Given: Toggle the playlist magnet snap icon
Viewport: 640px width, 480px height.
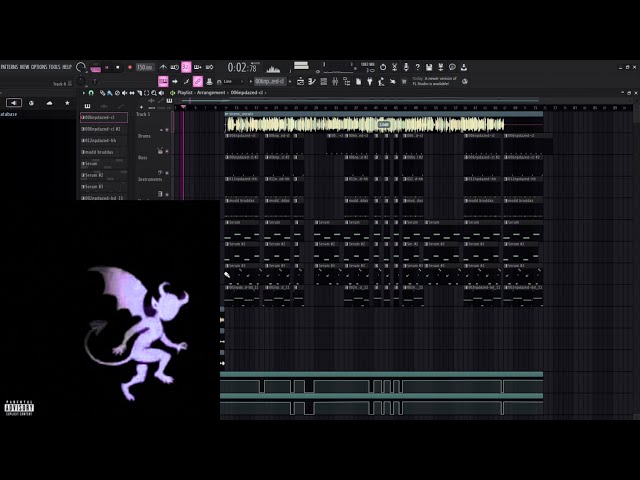Looking at the screenshot, I should point(91,93).
